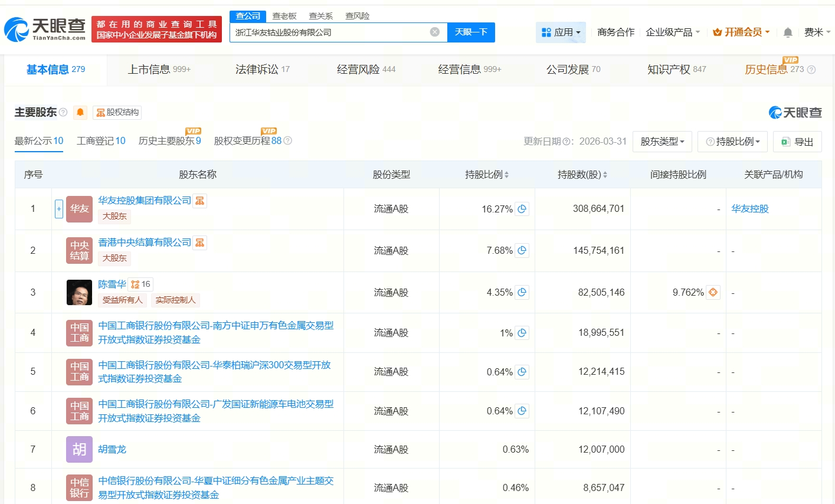Viewport: 835px width, 504px height.
Task: Open the 知识产权 tab
Action: [677, 70]
